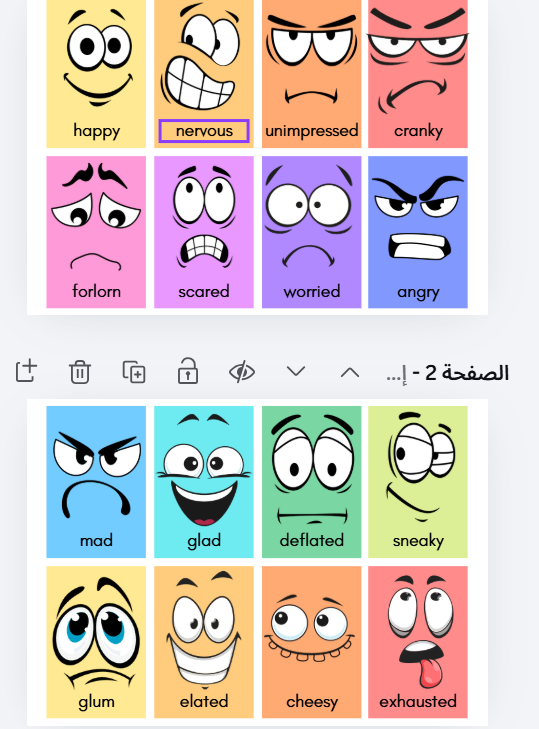Select the 'scared' face card
The width and height of the screenshot is (539, 729).
click(x=204, y=232)
